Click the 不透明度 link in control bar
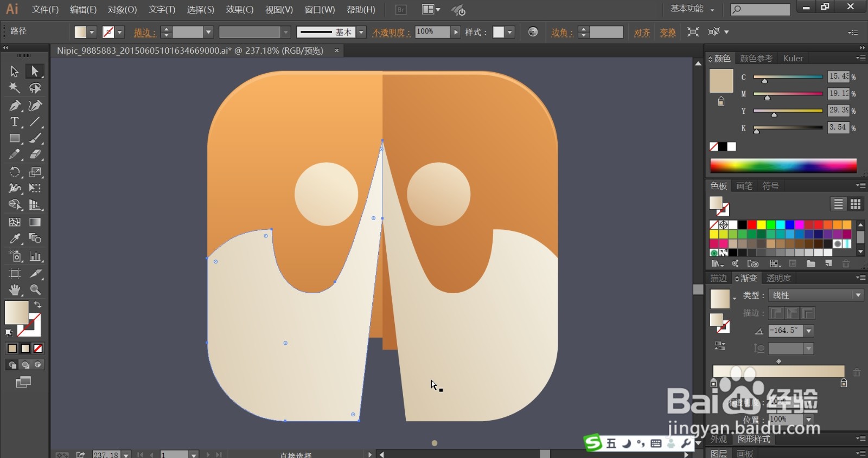 click(x=391, y=33)
